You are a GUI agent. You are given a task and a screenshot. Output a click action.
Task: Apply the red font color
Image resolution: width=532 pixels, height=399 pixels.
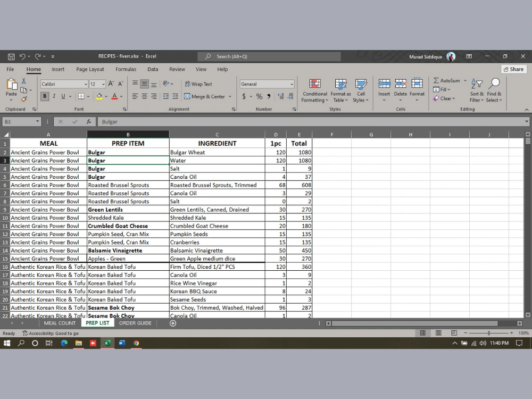115,96
